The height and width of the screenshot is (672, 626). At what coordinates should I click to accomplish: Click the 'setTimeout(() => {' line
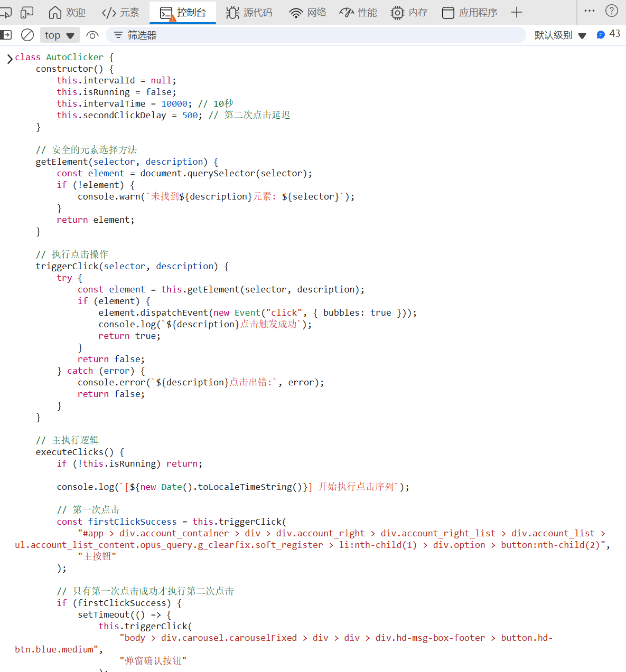[124, 614]
